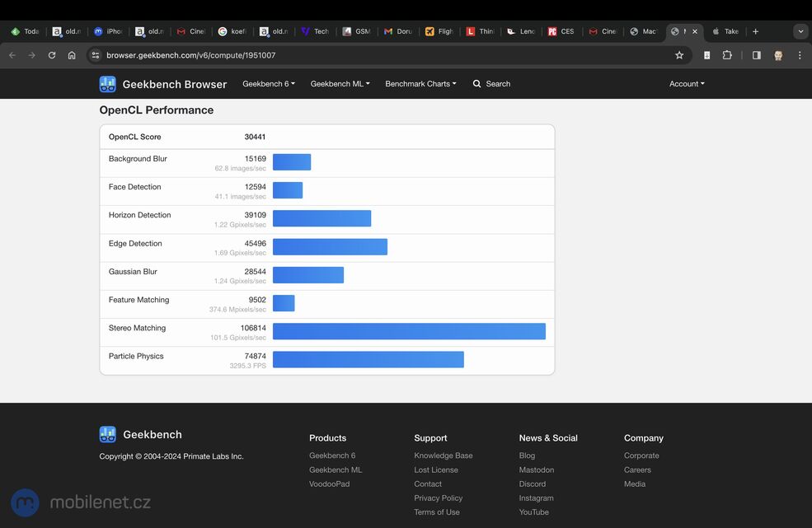Screen dimensions: 812x528
Task: Go to the browser home page icon
Action: point(72,55)
